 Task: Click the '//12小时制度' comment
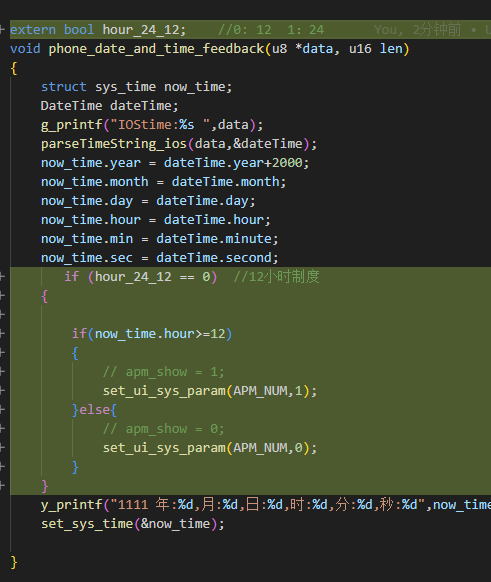[276, 277]
